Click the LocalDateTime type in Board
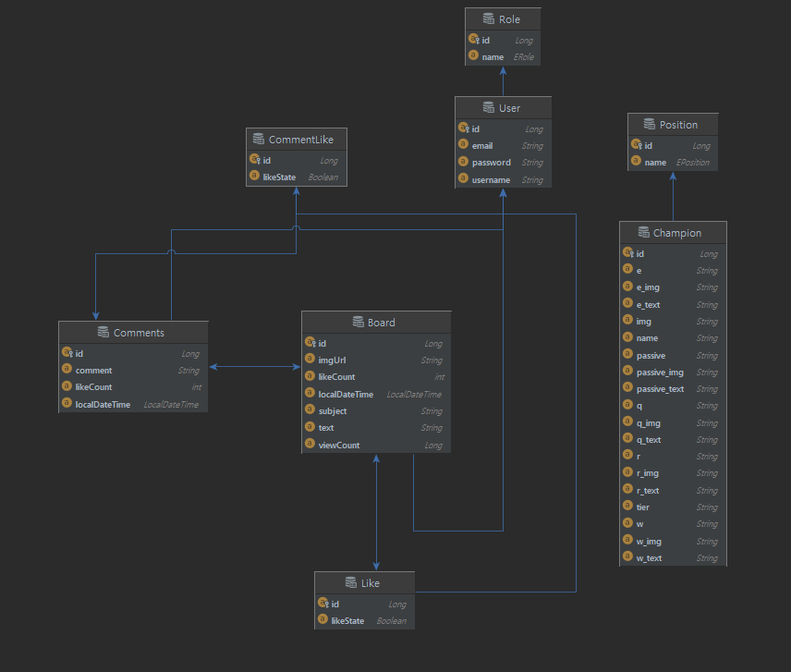 (414, 395)
